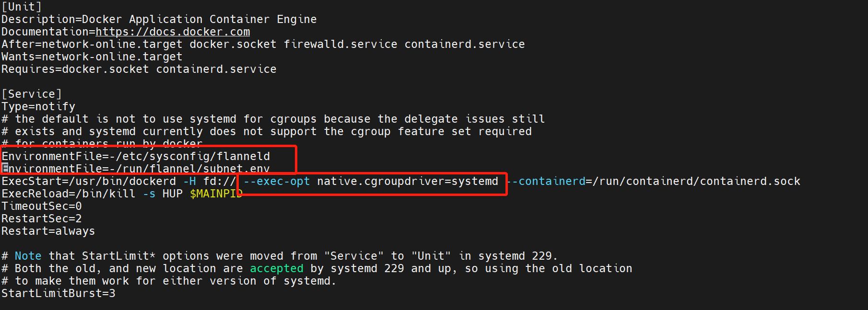Image resolution: width=868 pixels, height=310 pixels.
Task: Click the TimeoutSec=0 line
Action: 42,206
